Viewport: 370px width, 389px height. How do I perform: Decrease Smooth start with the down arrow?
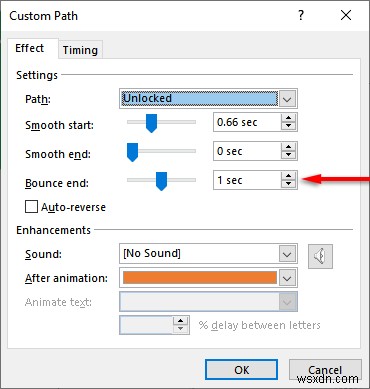(x=288, y=126)
